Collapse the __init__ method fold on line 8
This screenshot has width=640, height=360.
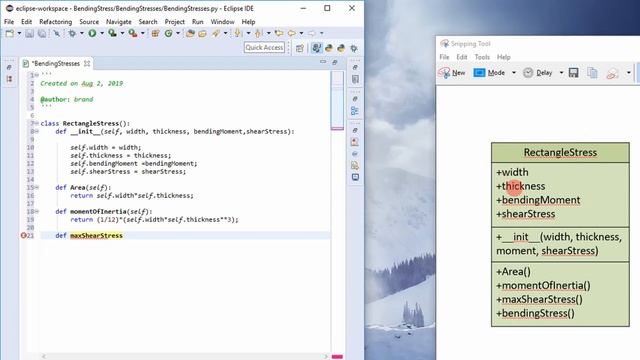pyautogui.click(x=36, y=131)
